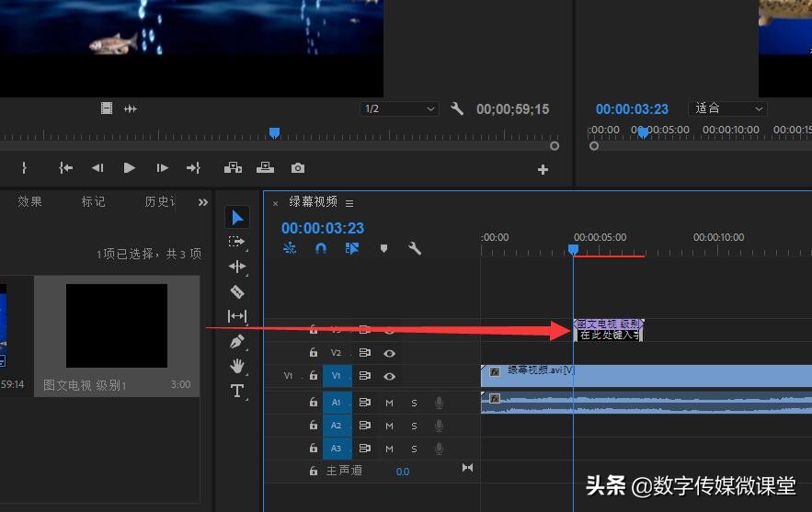Toggle lock on track V1
This screenshot has width=812, height=512.
tap(314, 375)
